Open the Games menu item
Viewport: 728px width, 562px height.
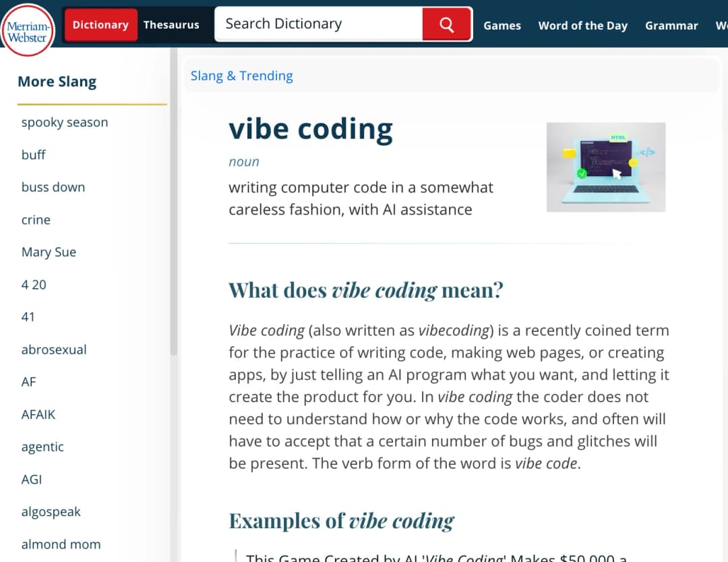502,26
